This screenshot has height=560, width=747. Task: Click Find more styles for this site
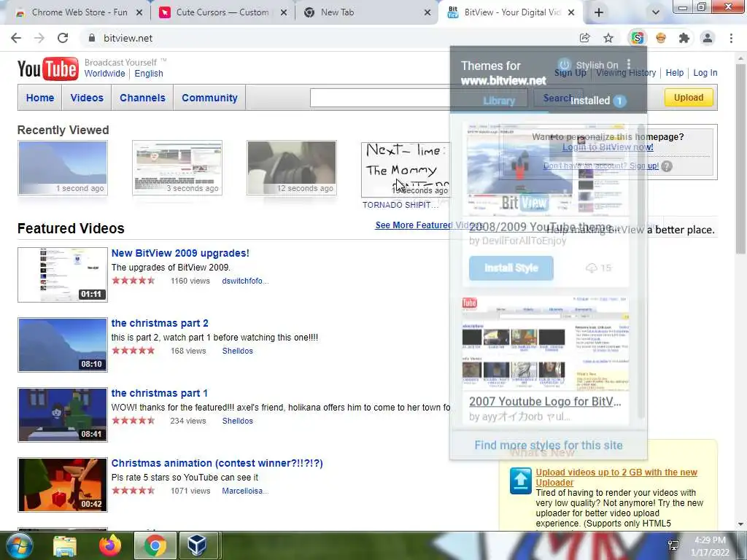pos(549,446)
